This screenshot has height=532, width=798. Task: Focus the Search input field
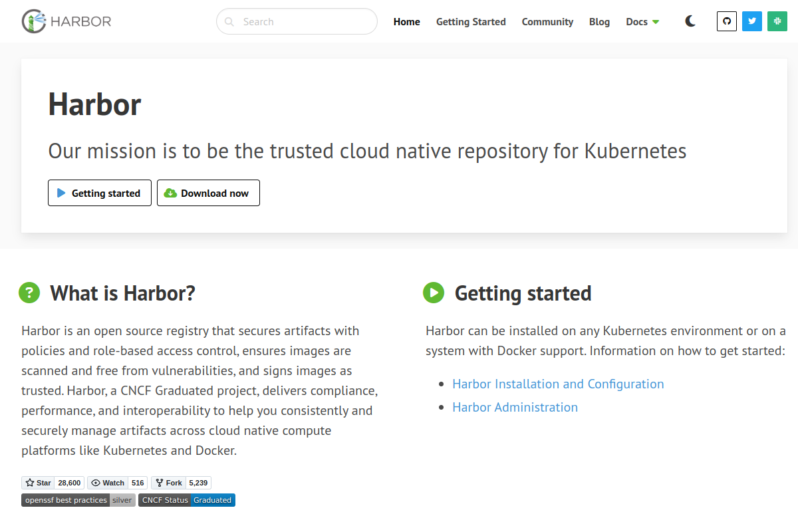pyautogui.click(x=297, y=21)
